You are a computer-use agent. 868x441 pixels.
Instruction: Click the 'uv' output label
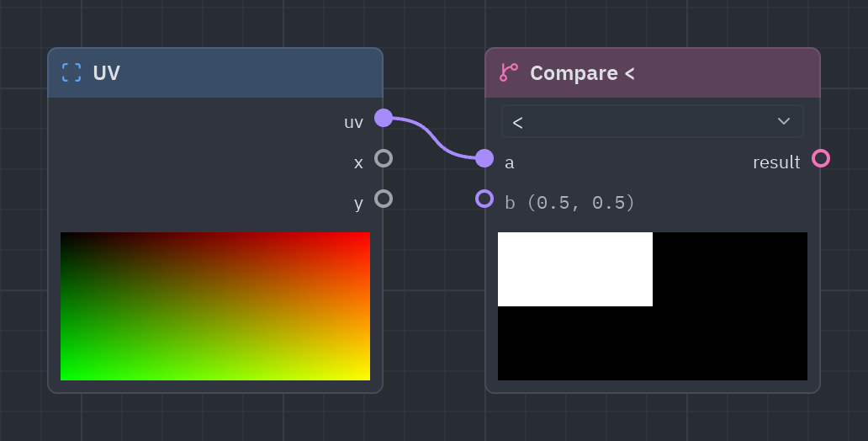pos(353,122)
